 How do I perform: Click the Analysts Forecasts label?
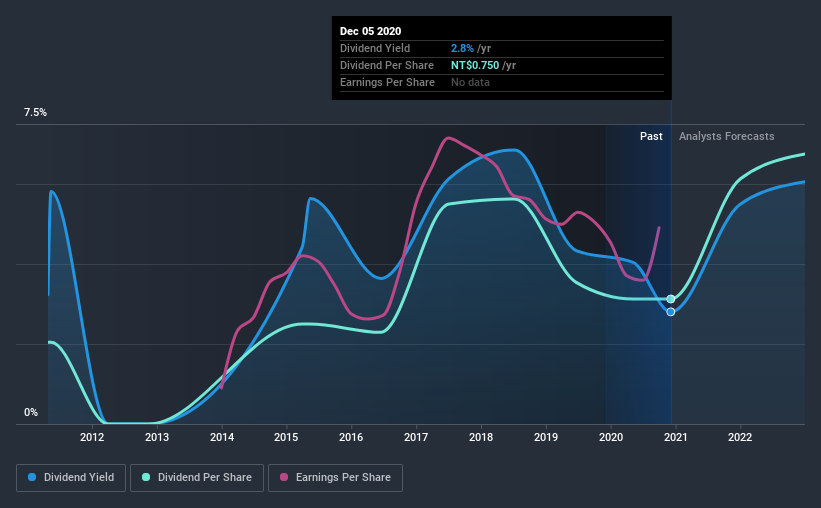pos(726,136)
